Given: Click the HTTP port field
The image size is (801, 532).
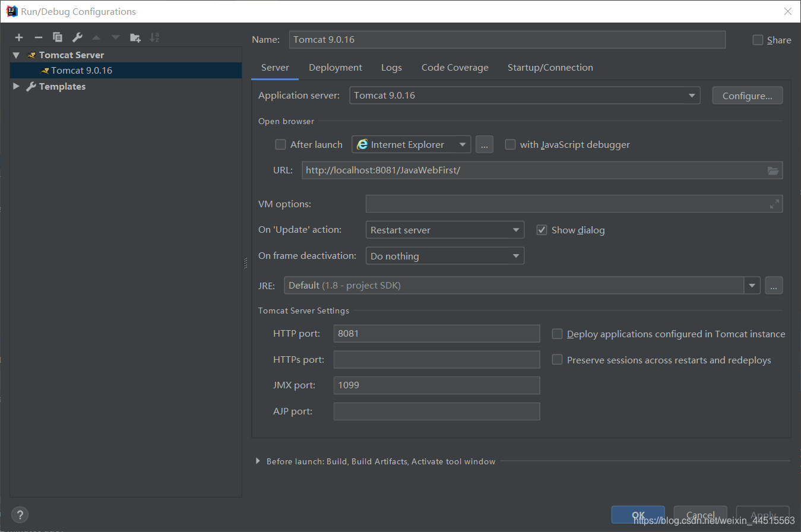Looking at the screenshot, I should [436, 334].
